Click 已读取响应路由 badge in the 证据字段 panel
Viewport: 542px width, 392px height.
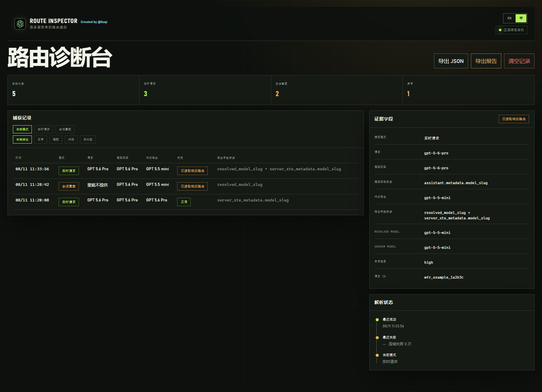(x=514, y=119)
